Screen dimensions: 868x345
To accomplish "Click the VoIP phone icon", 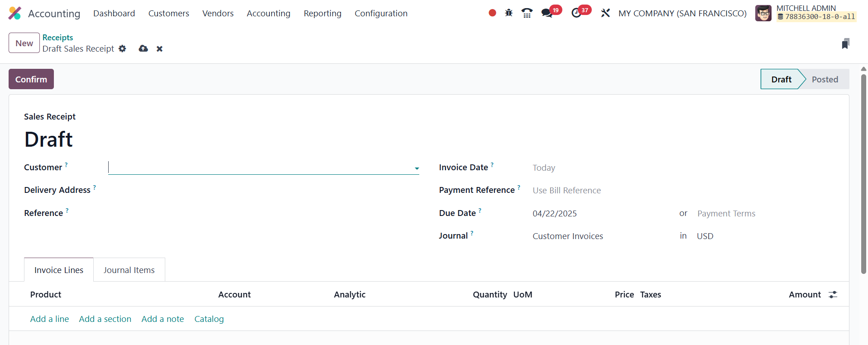I will (x=527, y=13).
